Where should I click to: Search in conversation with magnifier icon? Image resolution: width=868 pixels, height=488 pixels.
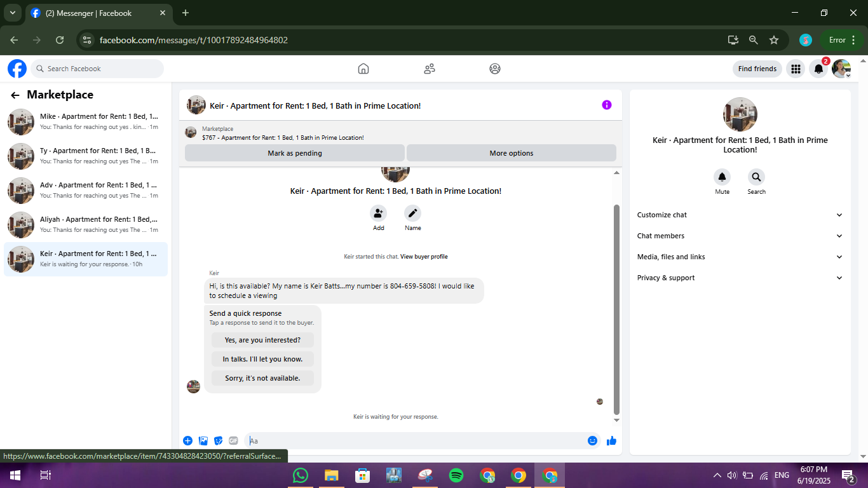(756, 177)
